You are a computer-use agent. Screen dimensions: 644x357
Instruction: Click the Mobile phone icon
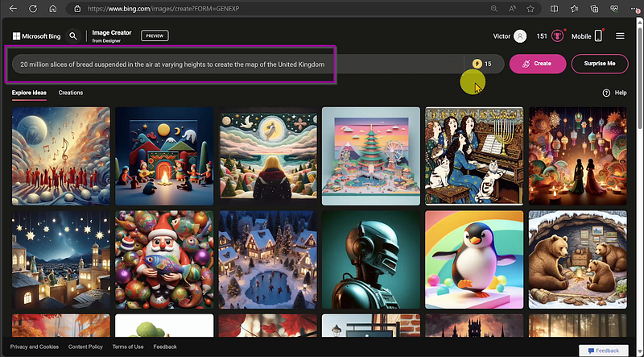click(598, 36)
